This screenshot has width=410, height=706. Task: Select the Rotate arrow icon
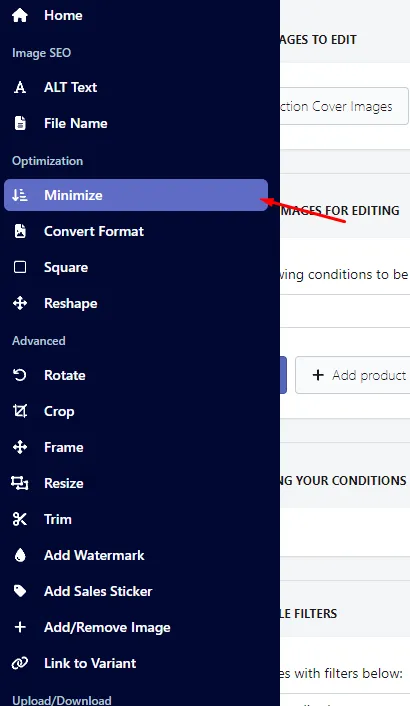coord(20,375)
